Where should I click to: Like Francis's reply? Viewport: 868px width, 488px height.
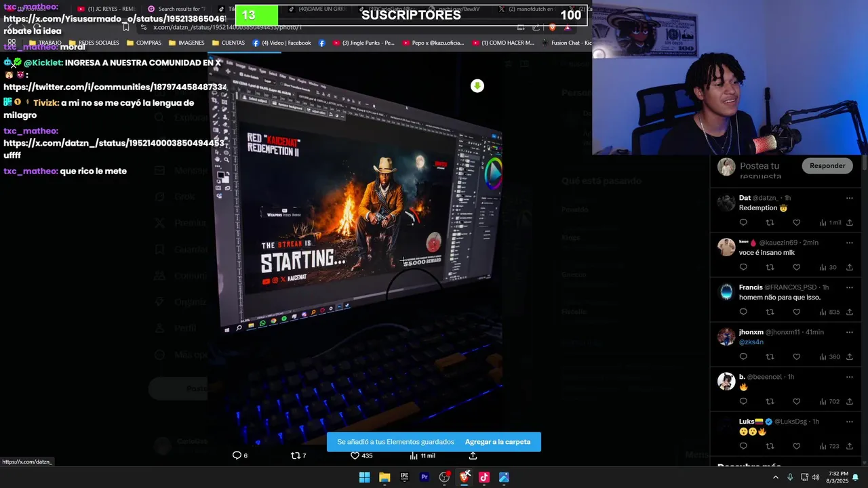tap(796, 312)
